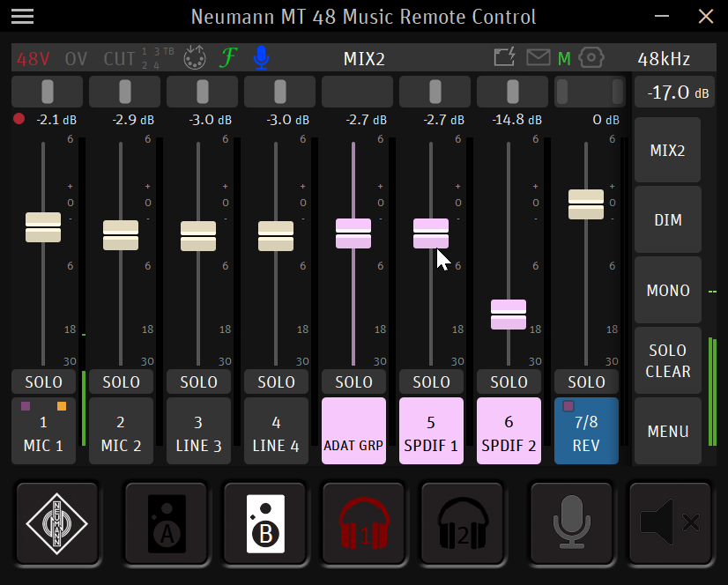Select the 5 SPDIF 1 channel button
This screenshot has height=585, width=728.
431,431
